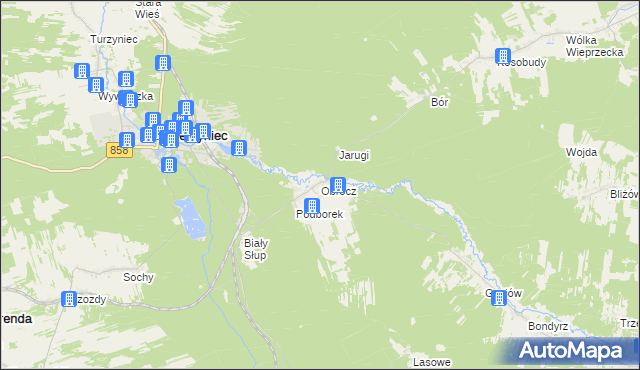
Task: Click the Bór place label
Action: click(440, 102)
